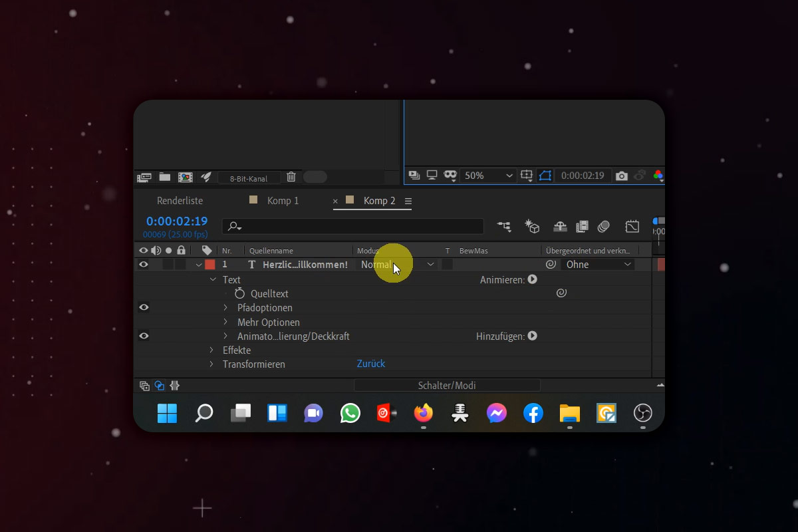Switch to the Renderliste tab
798x532 pixels.
tap(180, 201)
